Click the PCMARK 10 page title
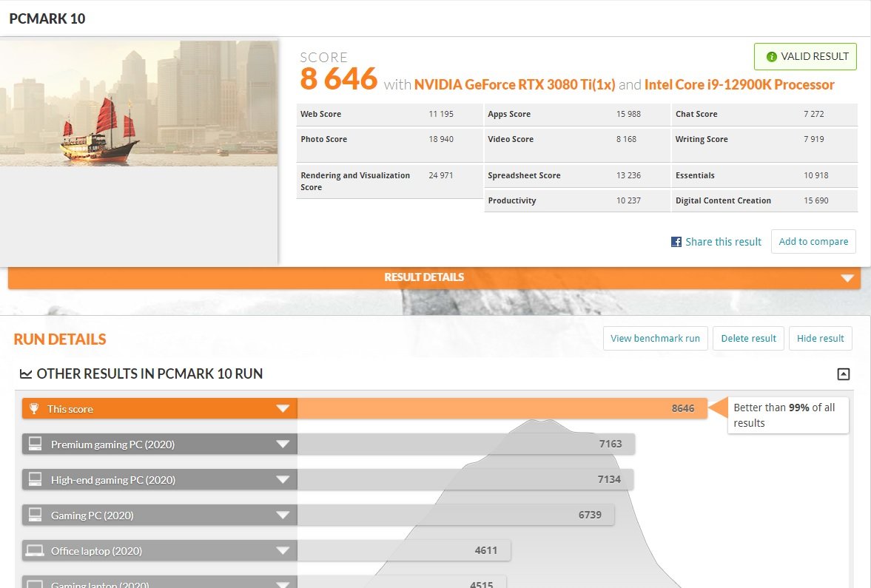The height and width of the screenshot is (588, 871). (x=47, y=19)
